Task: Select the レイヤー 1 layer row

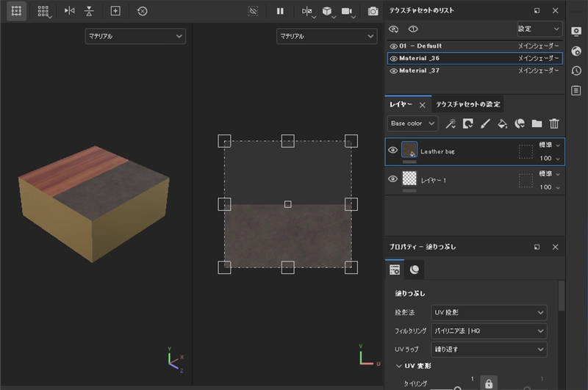Action: click(x=475, y=181)
